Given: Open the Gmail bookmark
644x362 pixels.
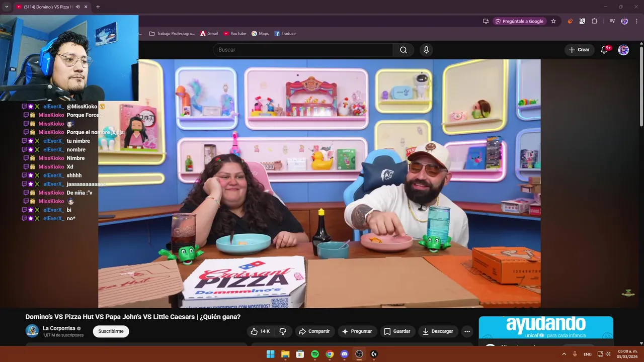Looking at the screenshot, I should pos(209,34).
